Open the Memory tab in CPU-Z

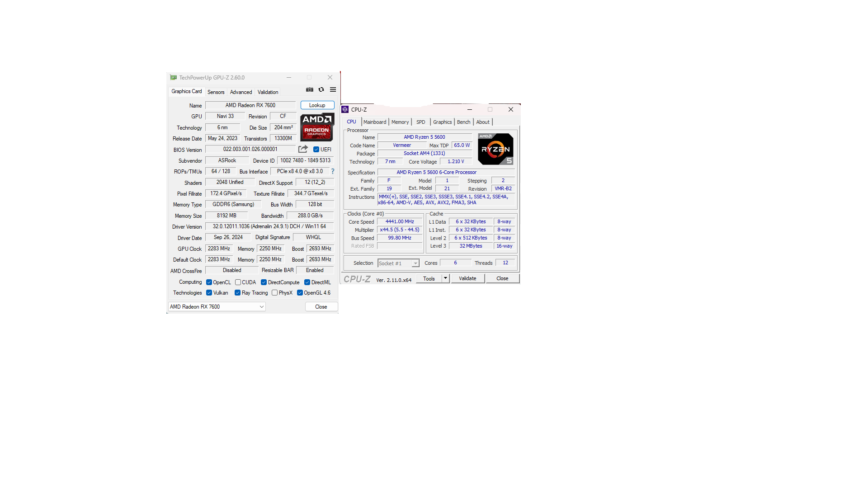pyautogui.click(x=400, y=122)
